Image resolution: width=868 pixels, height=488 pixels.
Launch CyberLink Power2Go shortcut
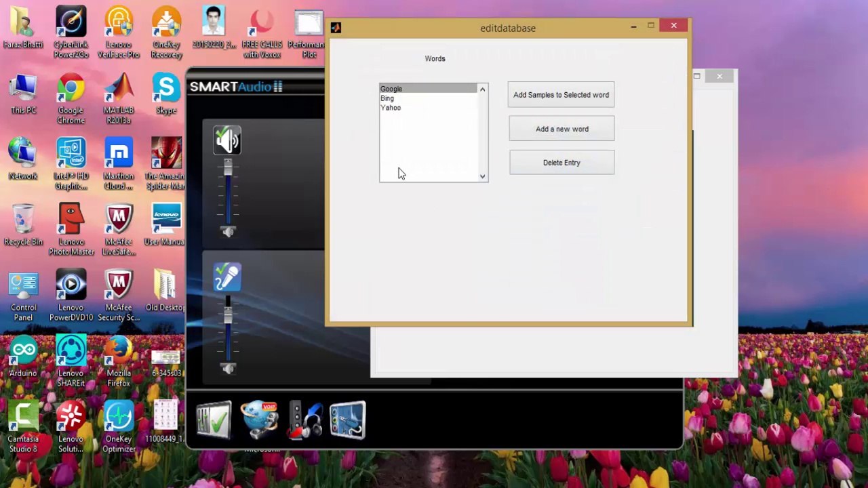(x=71, y=32)
